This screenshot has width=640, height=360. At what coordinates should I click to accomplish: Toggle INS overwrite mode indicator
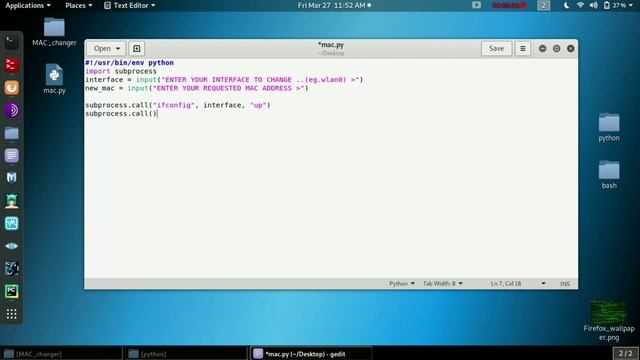coord(565,284)
